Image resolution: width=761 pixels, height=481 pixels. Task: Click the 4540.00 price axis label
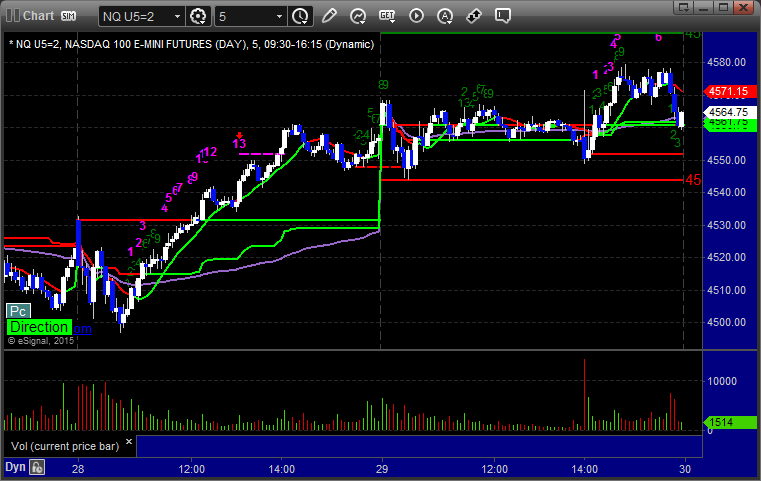(x=726, y=192)
